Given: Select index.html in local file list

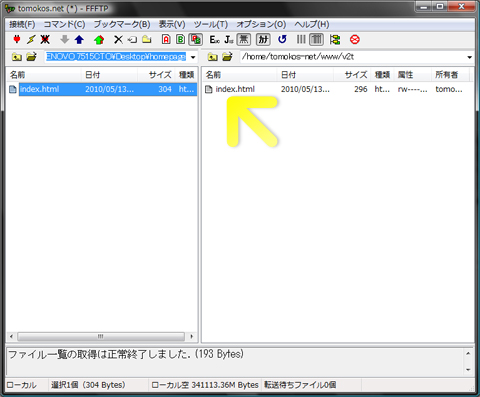Looking at the screenshot, I should [x=40, y=89].
